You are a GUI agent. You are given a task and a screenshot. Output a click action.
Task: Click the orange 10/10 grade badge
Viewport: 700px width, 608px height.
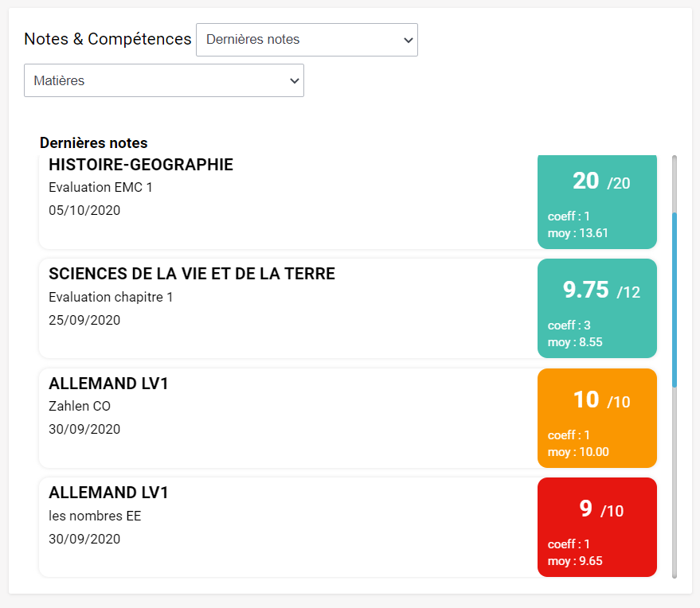click(597, 418)
